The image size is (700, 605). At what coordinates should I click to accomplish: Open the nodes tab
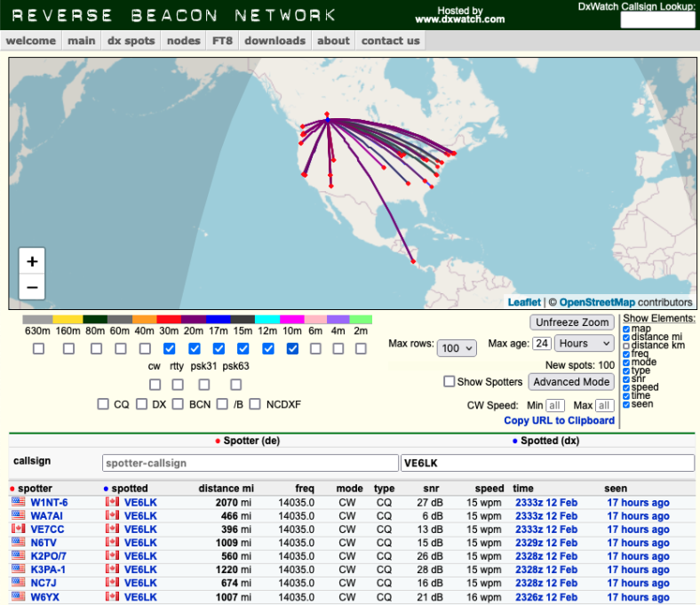click(x=184, y=41)
